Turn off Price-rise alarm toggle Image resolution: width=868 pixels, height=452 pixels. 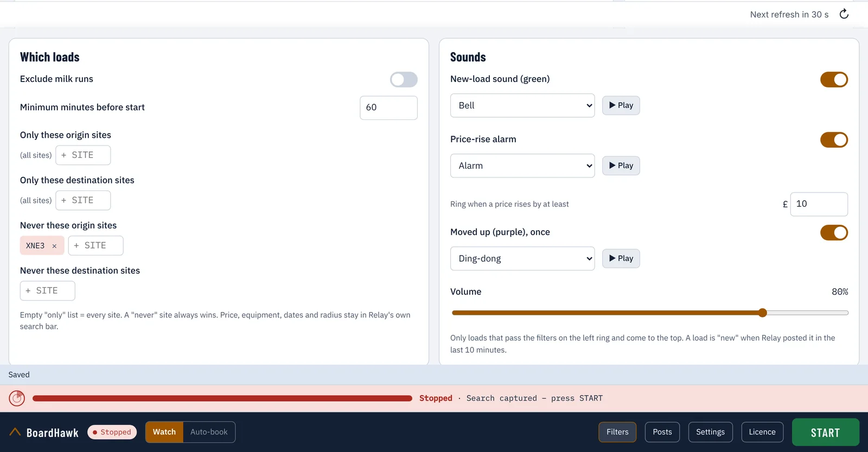point(834,140)
